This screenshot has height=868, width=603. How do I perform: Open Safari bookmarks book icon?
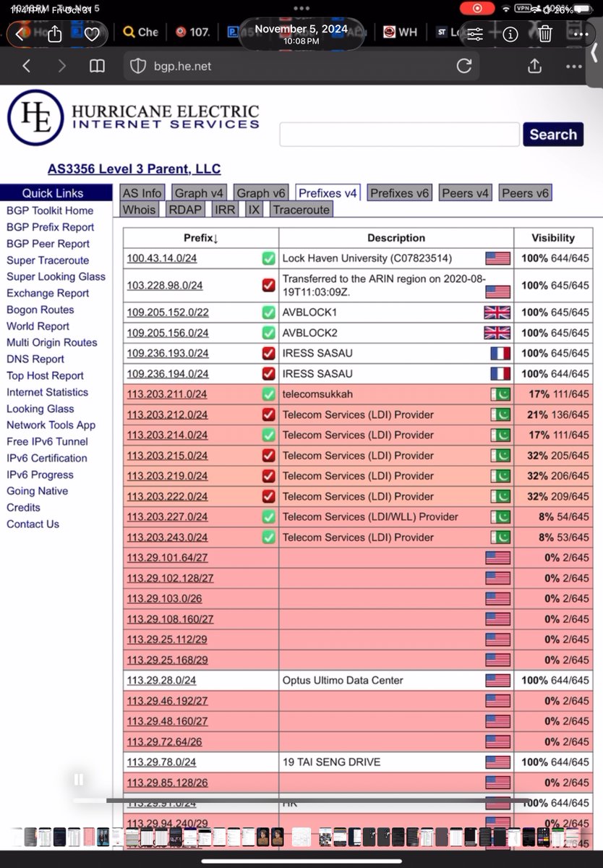(x=97, y=66)
